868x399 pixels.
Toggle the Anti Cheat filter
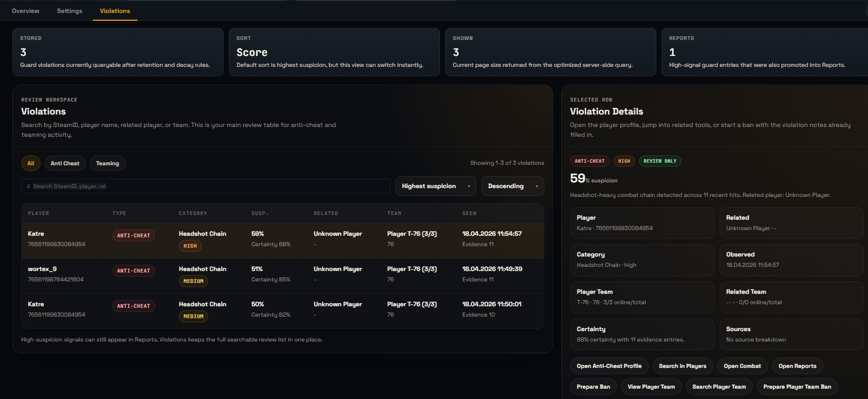pos(65,164)
